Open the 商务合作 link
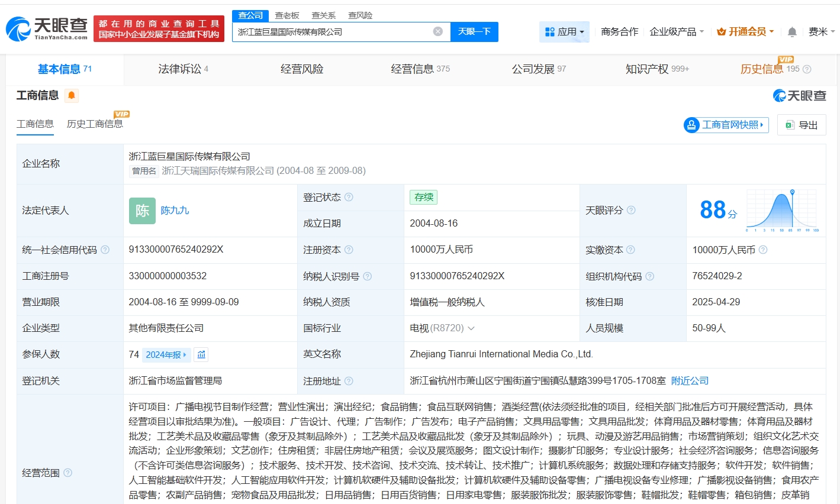The height and width of the screenshot is (504, 840). (619, 32)
